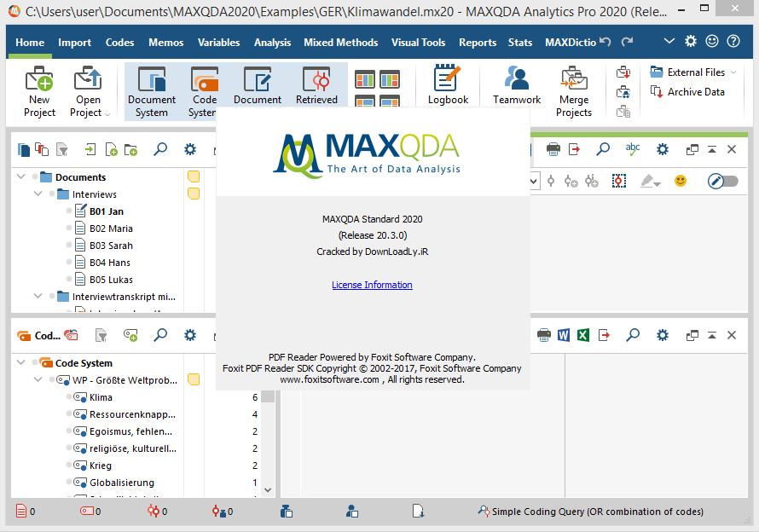Click new code icon in Code System toolbar
Screen dimensions: 759x532
(130, 335)
